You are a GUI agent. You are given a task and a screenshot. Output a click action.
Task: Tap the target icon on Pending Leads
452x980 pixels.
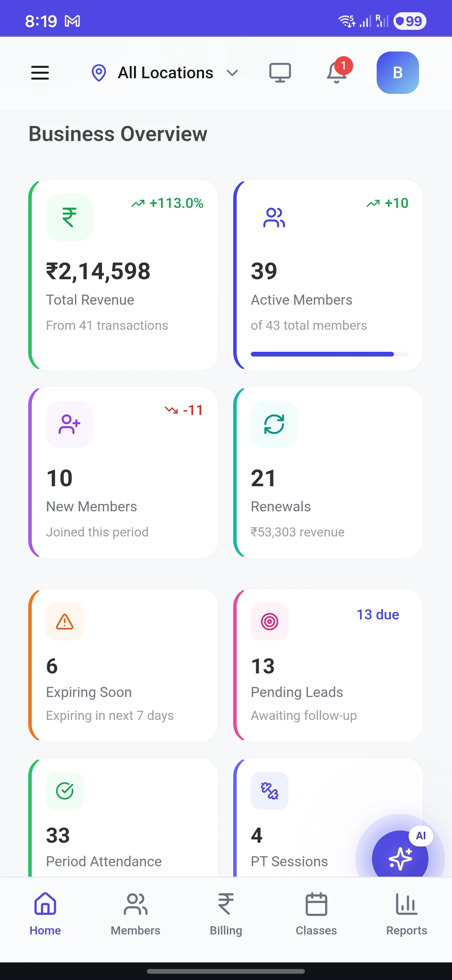pos(270,622)
